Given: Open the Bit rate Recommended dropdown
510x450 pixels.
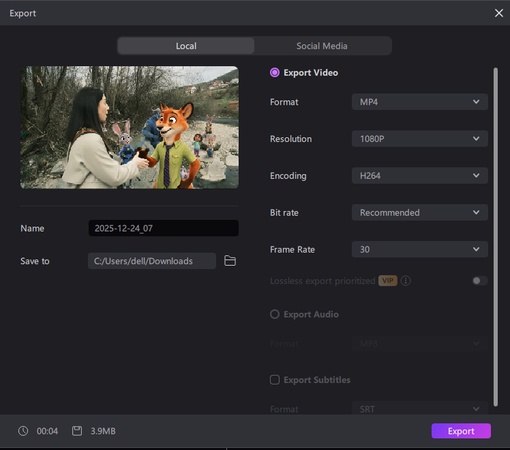Looking at the screenshot, I should (420, 212).
